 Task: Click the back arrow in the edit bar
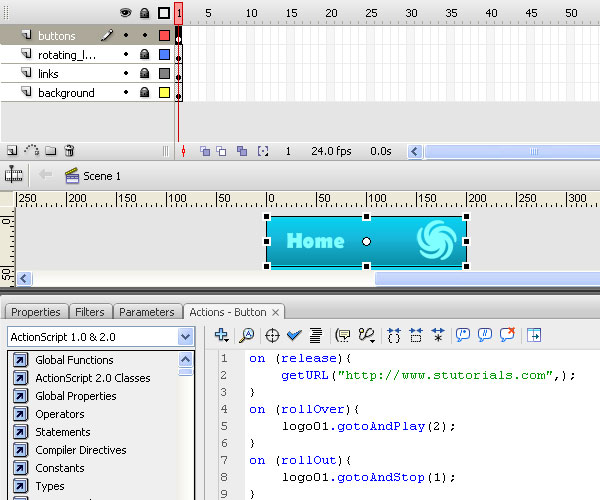coord(45,175)
